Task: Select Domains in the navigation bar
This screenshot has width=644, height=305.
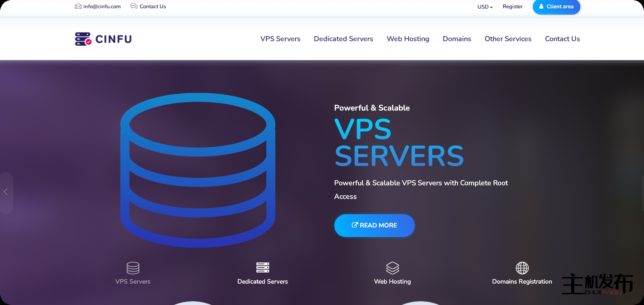Action: 457,39
